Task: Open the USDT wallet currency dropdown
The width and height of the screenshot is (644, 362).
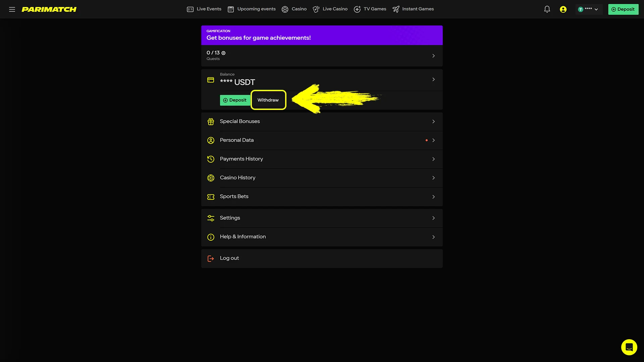Action: click(589, 9)
